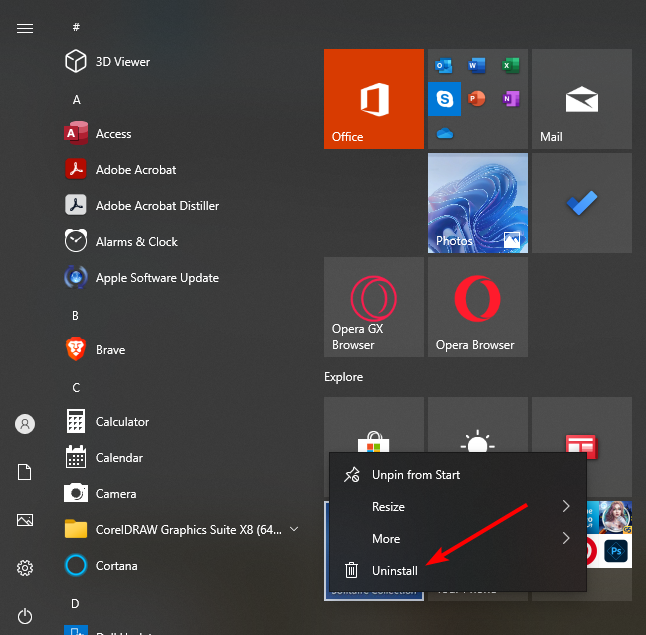Launch 3D Viewer from app list
The image size is (646, 635).
click(x=183, y=62)
